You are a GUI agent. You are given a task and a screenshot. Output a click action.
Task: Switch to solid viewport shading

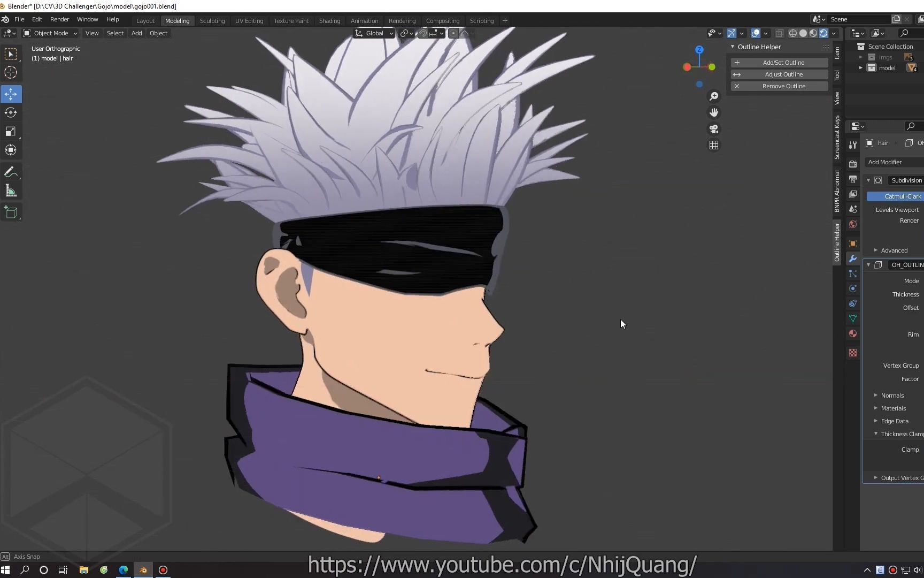[x=803, y=33]
